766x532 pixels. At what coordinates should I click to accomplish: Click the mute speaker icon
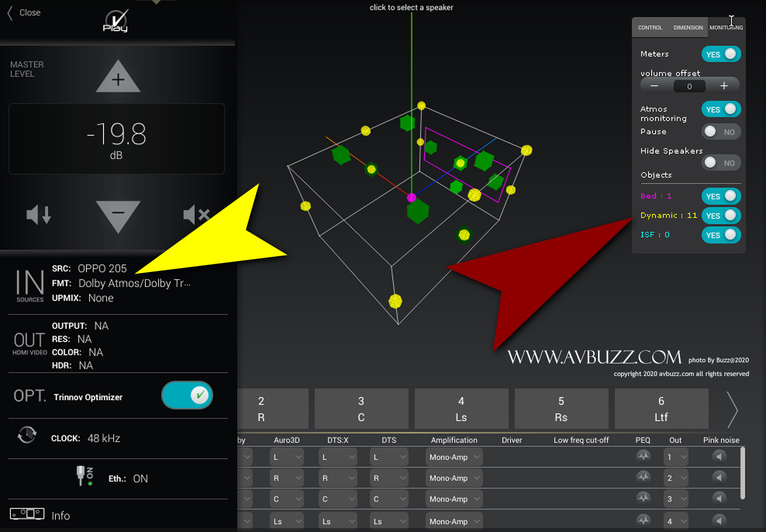pos(196,215)
